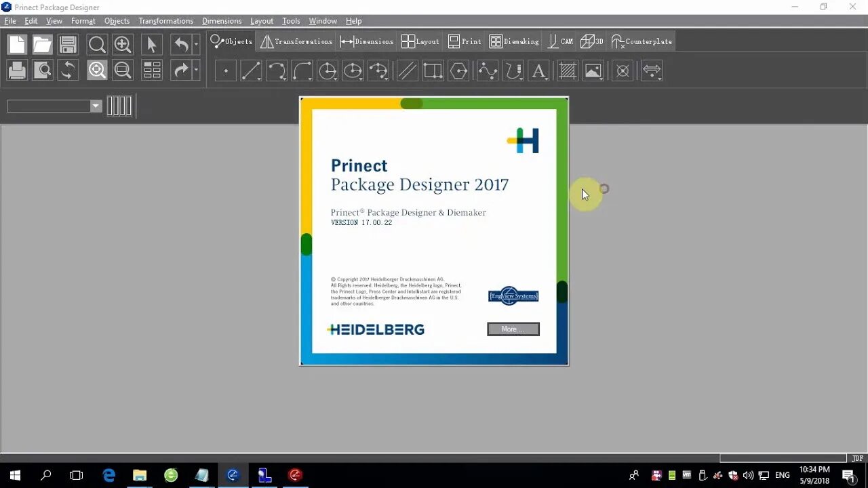Open the Transformations menu
The width and height of the screenshot is (868, 488).
pos(165,21)
